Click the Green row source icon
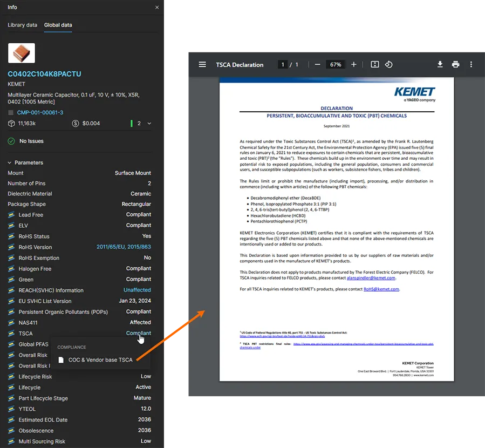 click(11, 280)
